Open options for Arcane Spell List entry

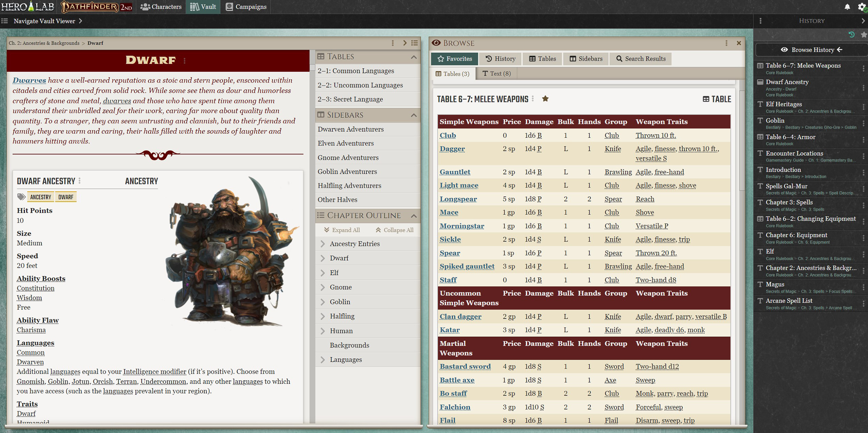pyautogui.click(x=863, y=303)
